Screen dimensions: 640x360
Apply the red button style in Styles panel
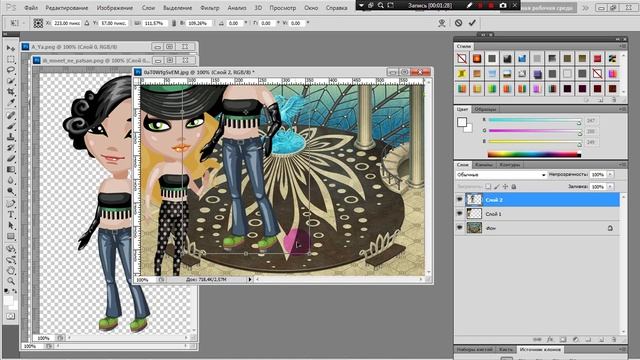point(597,59)
